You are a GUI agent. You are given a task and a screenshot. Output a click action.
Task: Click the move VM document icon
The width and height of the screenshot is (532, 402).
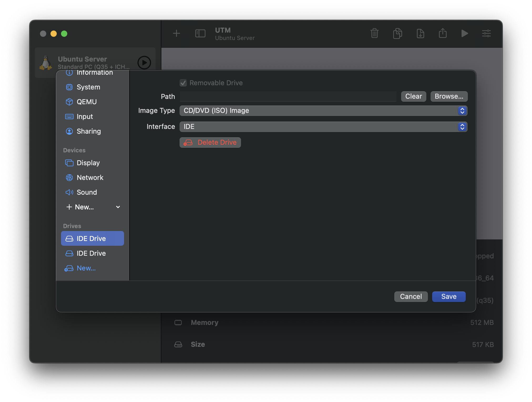coord(420,33)
